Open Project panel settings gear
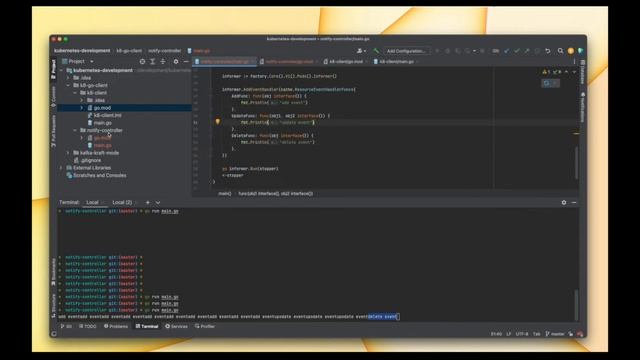The width and height of the screenshot is (640, 360). click(x=176, y=61)
